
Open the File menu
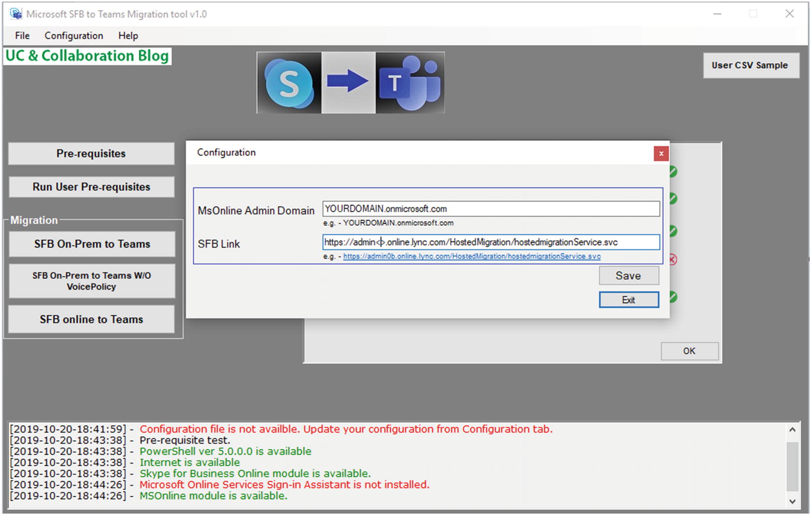pos(22,36)
